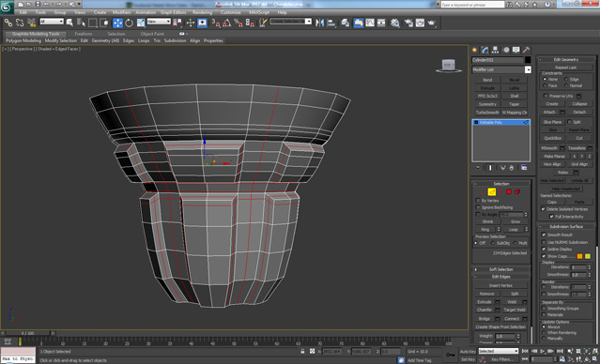This screenshot has height=364, width=600.
Task: Click the Pin Stack icon below modifier stack
Action: pos(478,168)
